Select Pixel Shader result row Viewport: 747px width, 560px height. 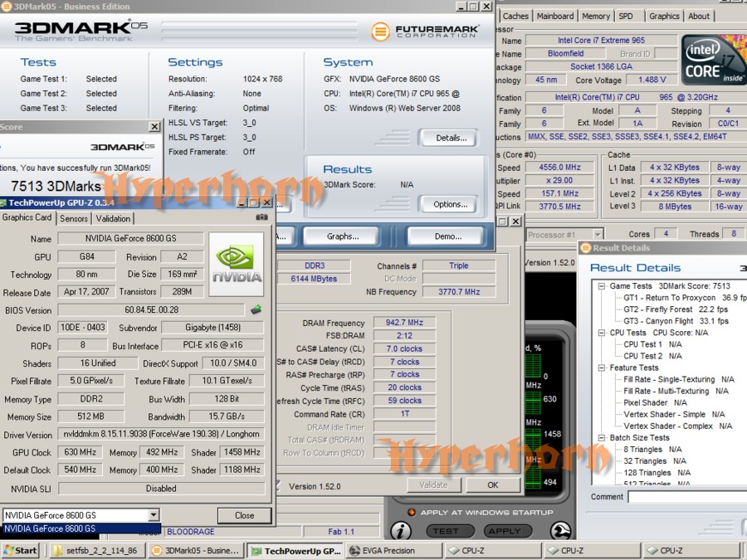(655, 403)
